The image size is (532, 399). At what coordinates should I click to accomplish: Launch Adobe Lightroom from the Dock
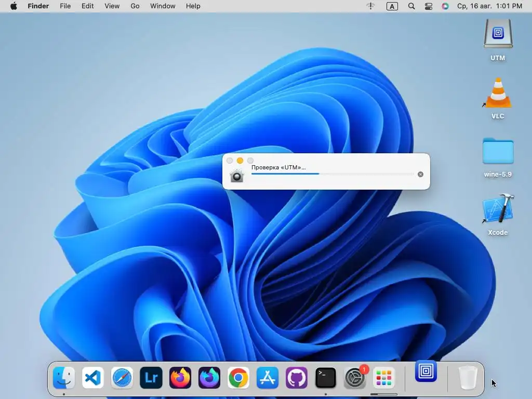[x=151, y=378]
